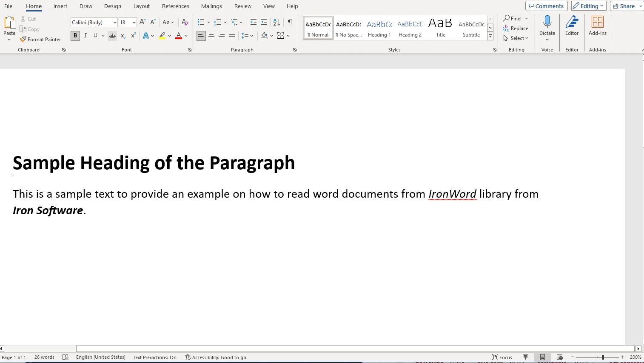Screen dimensions: 644x363
Task: Open the Editor proofing tool
Action: [x=572, y=26]
